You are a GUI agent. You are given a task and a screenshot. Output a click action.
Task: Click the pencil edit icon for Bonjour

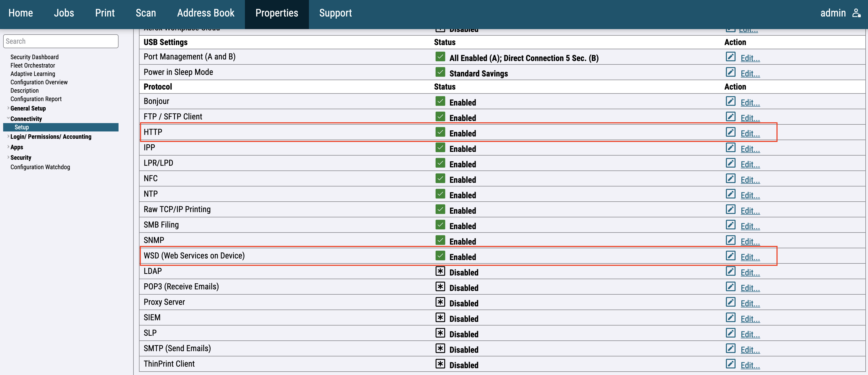click(x=730, y=101)
